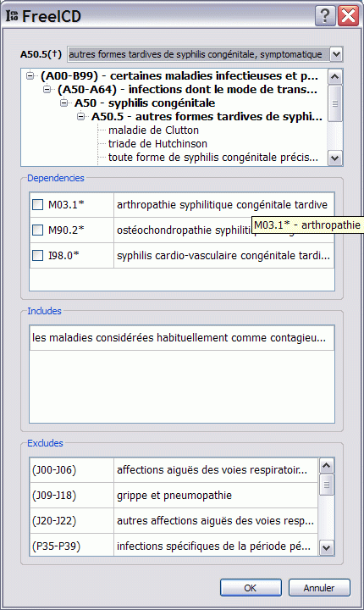The width and height of the screenshot is (364, 610).
Task: Click the tree view scroll down arrow
Action: (335, 158)
